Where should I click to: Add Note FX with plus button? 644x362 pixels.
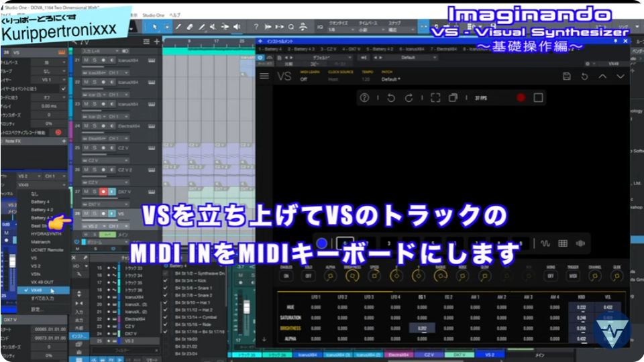[64, 141]
